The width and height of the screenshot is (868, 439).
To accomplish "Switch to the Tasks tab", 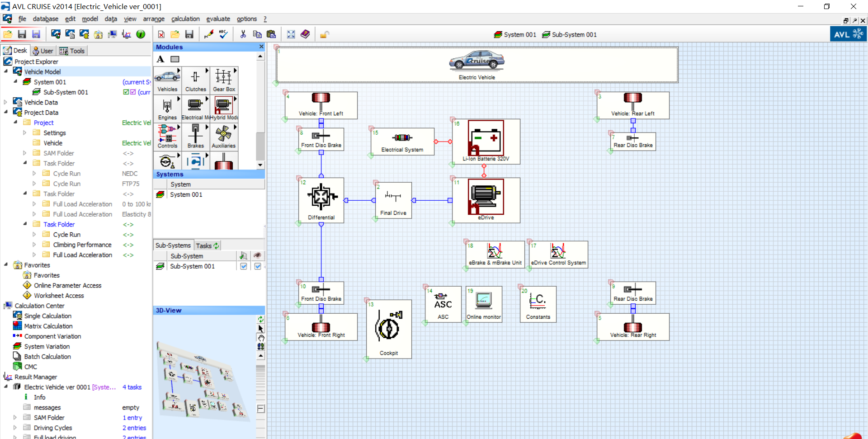I will [207, 245].
